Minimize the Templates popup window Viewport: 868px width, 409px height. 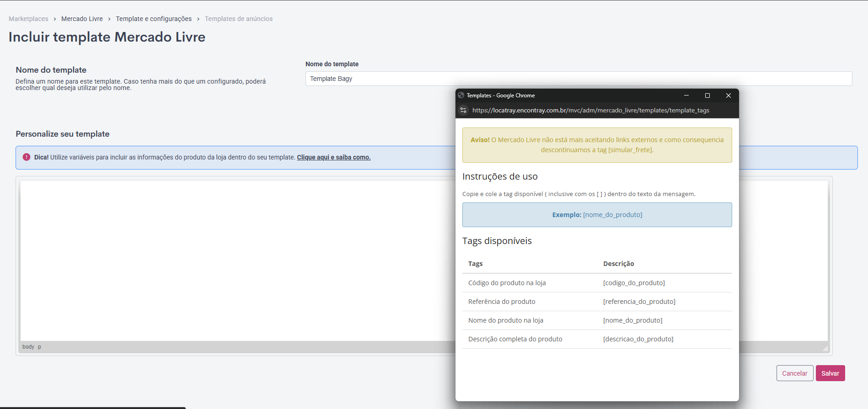coord(686,96)
